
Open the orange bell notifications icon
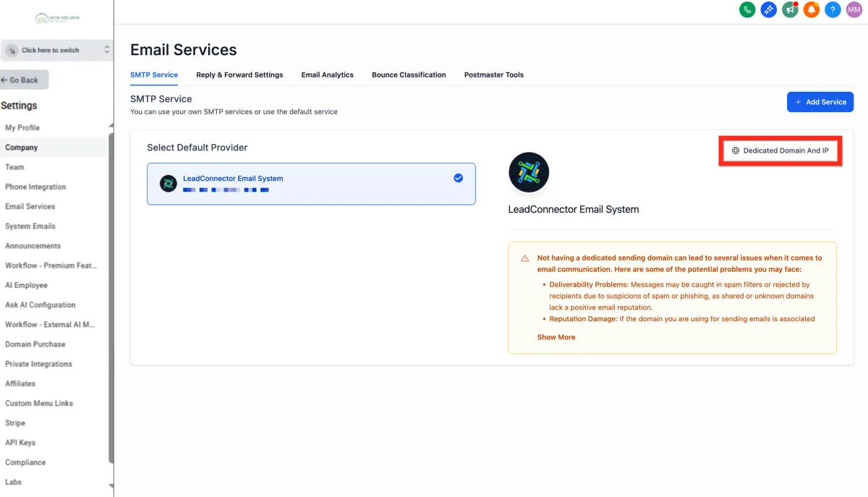pos(811,10)
